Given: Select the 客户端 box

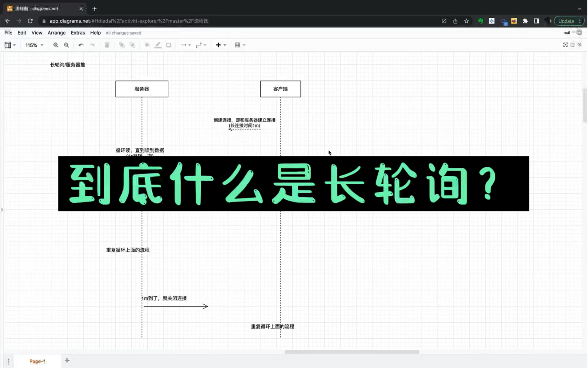Looking at the screenshot, I should click(x=281, y=89).
